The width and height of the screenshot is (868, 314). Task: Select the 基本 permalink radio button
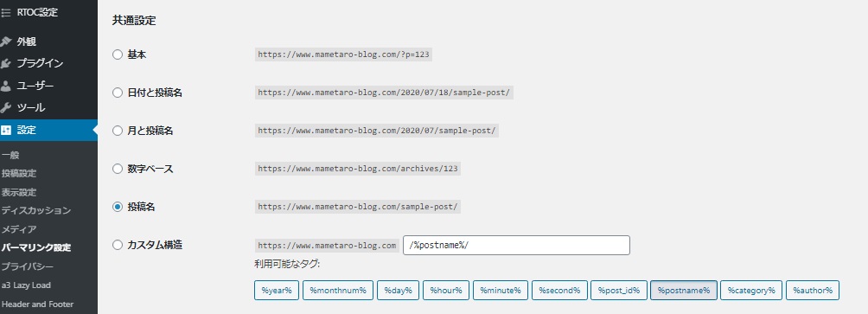118,54
